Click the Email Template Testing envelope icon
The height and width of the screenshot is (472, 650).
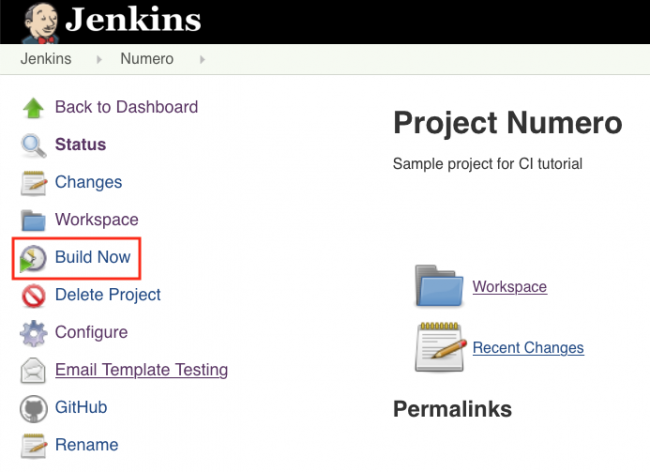point(34,371)
